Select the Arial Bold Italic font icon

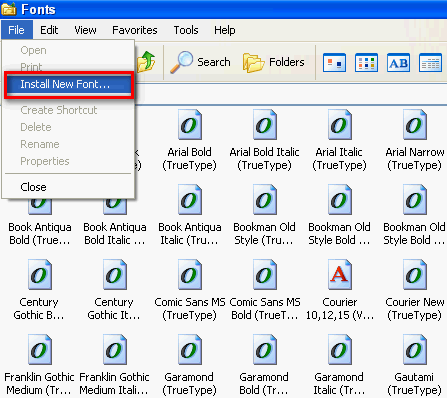[265, 125]
